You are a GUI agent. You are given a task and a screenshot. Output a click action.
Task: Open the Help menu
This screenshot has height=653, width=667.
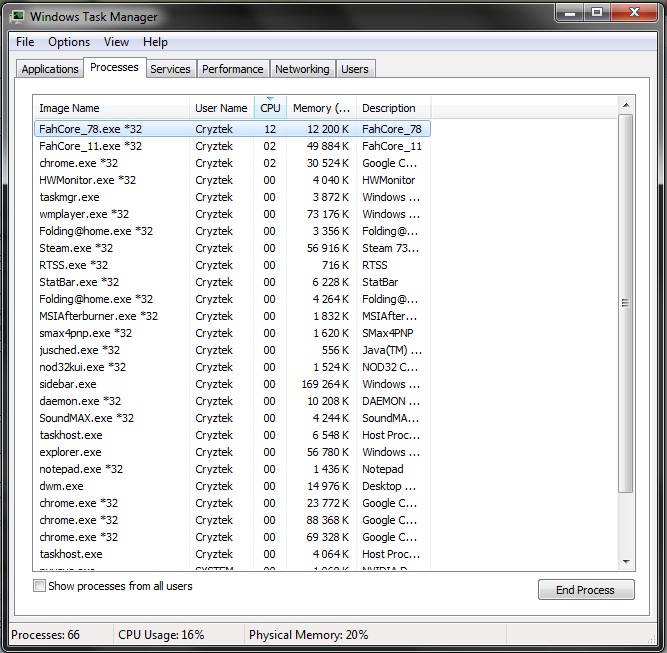155,42
